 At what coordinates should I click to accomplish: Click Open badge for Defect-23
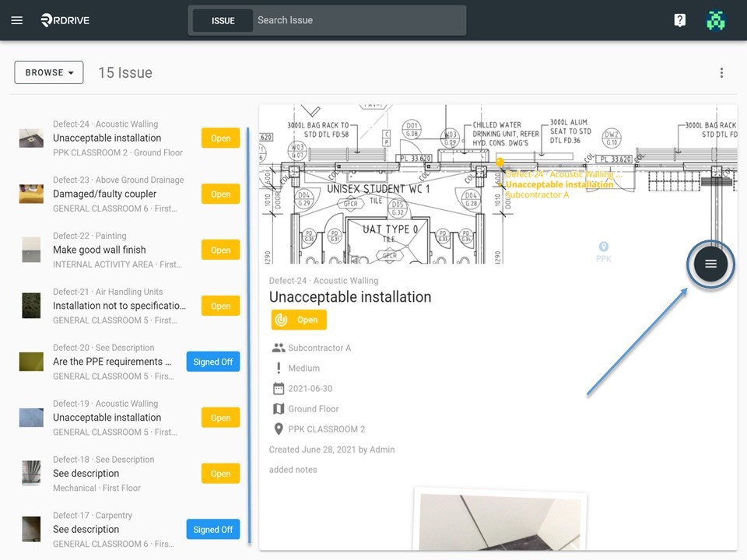(220, 194)
